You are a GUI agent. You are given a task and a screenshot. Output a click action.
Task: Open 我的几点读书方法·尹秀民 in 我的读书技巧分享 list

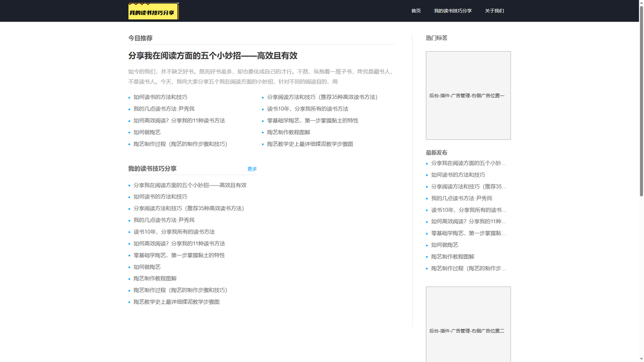[x=164, y=220]
